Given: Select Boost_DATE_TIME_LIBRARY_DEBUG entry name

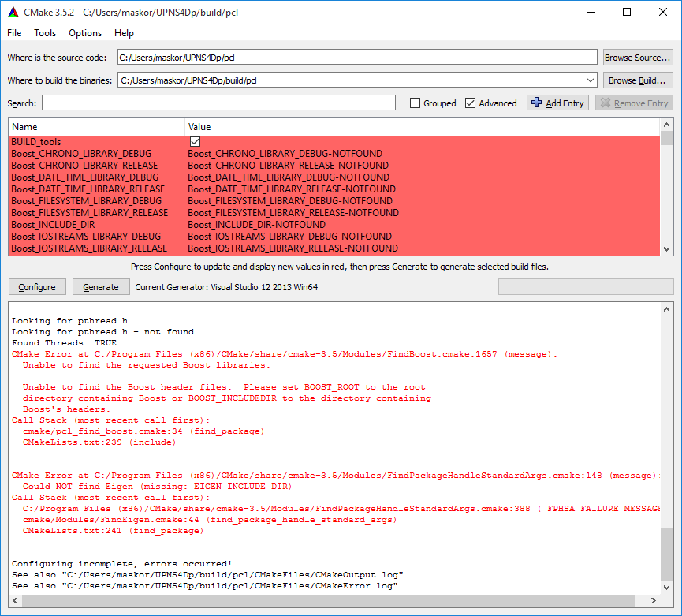Looking at the screenshot, I should pos(85,177).
